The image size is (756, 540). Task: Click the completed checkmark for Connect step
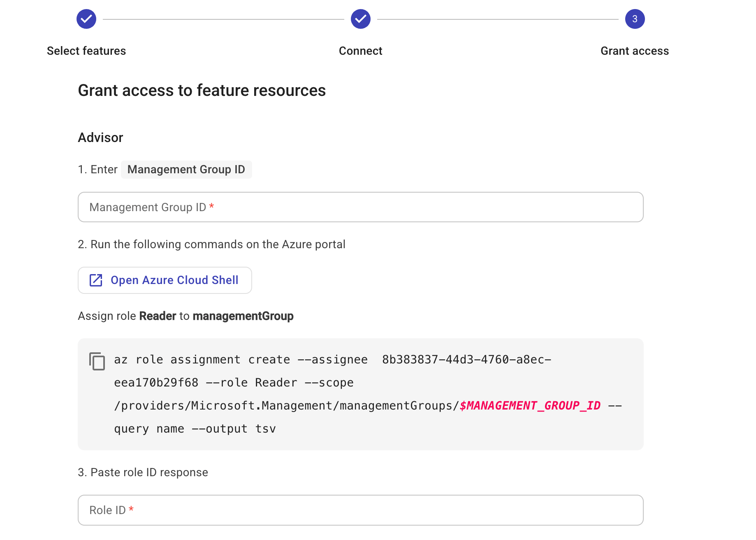click(360, 19)
